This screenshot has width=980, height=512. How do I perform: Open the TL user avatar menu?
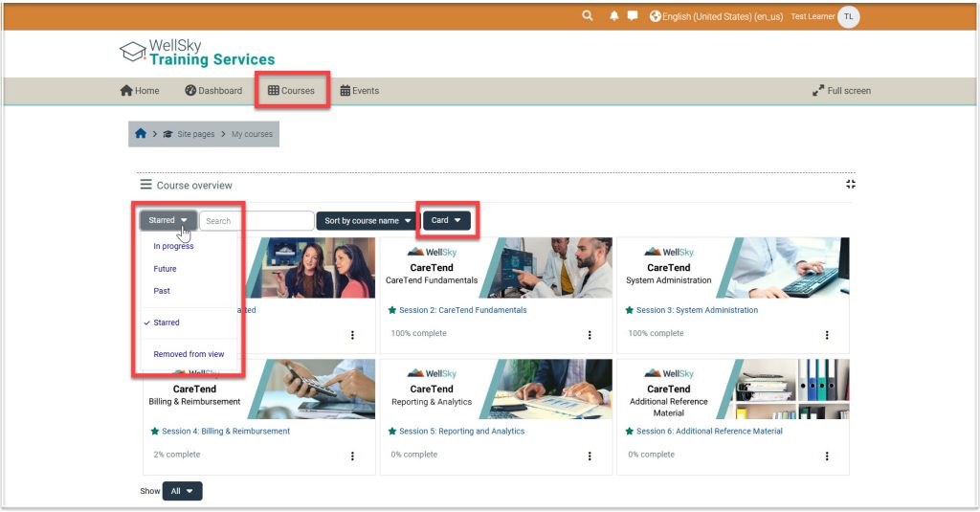point(849,17)
